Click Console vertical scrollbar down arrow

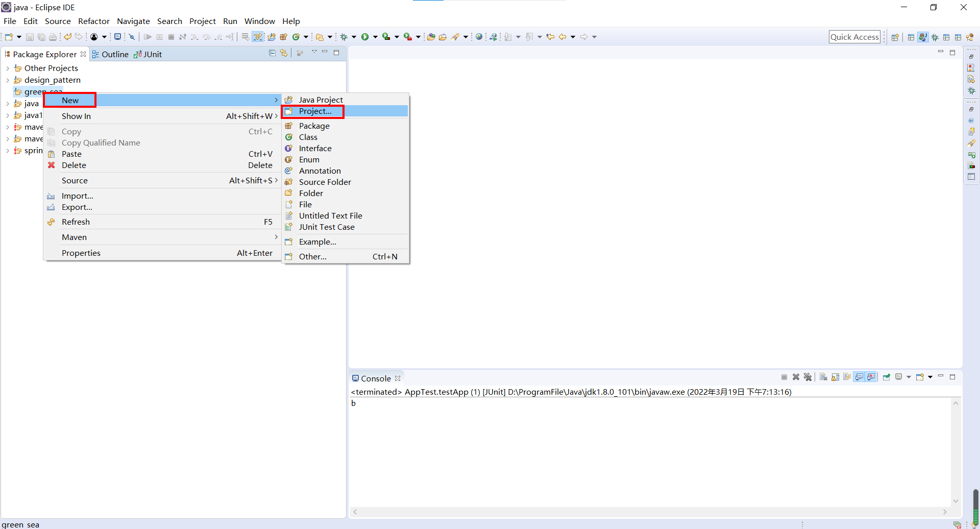point(955,501)
